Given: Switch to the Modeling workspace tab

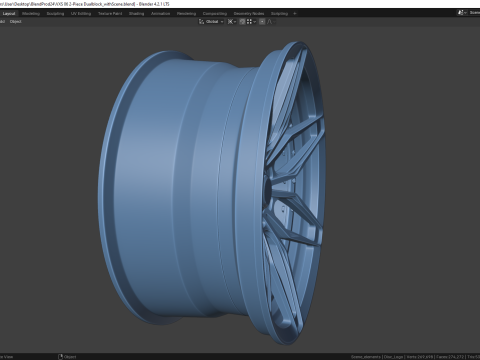Looking at the screenshot, I should (x=31, y=14).
